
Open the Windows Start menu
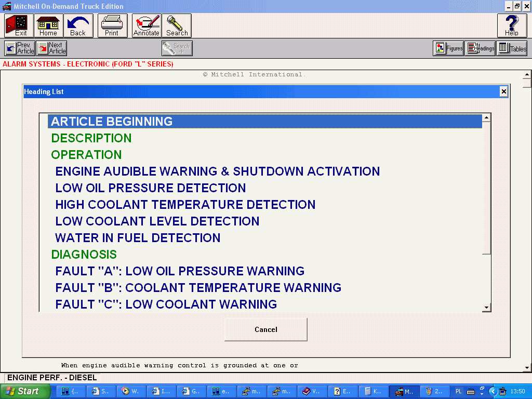[25, 391]
